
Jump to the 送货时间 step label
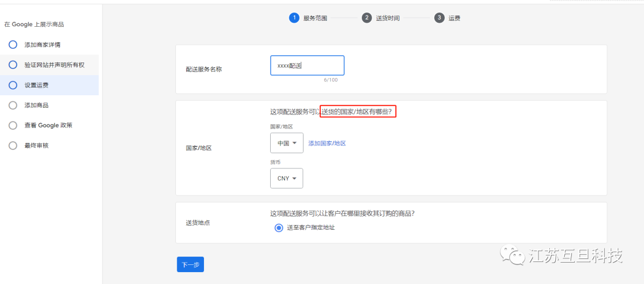(388, 18)
